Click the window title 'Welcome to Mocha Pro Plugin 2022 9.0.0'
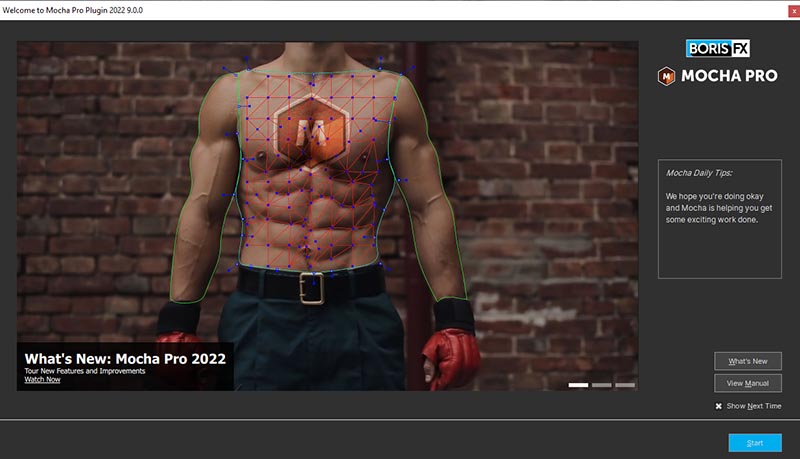Screen dimensions: 800x459 pyautogui.click(x=72, y=10)
